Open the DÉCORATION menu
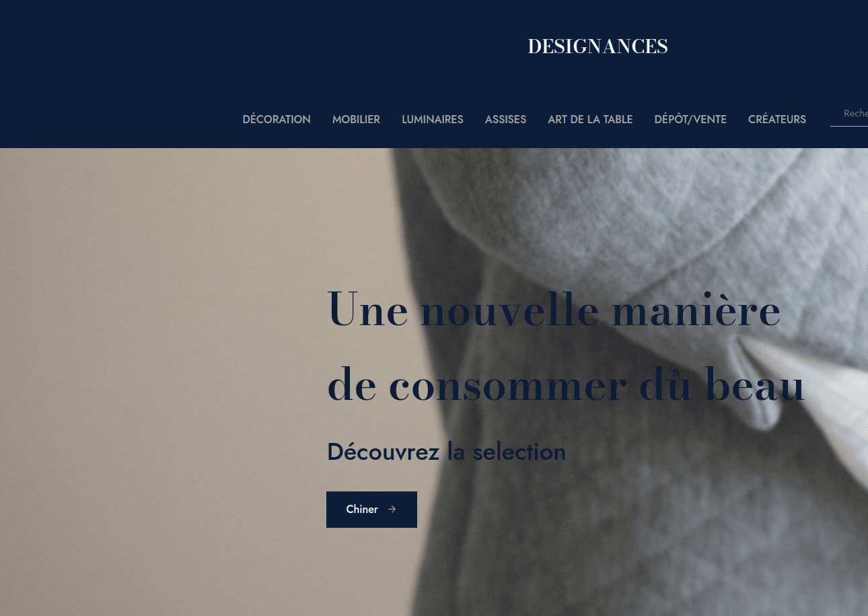This screenshot has height=616, width=868. point(277,119)
